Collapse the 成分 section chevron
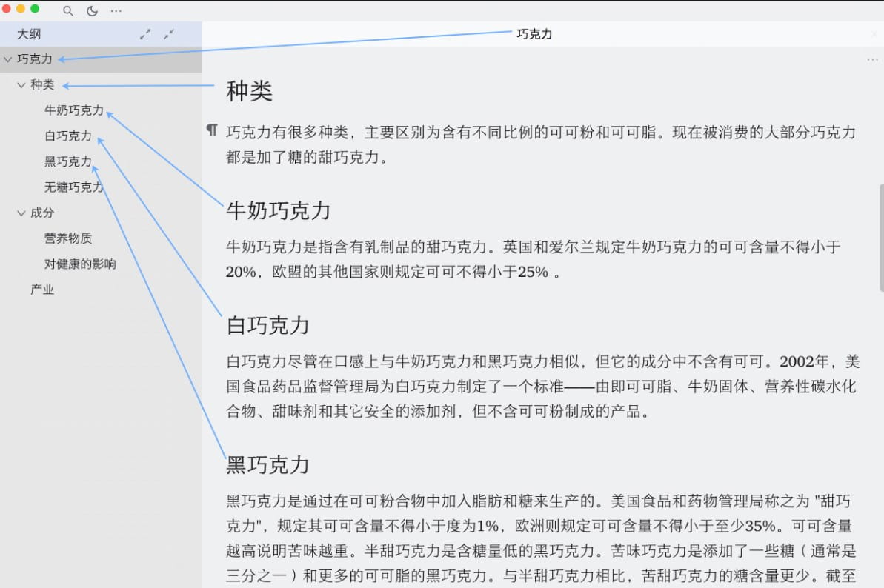Image resolution: width=884 pixels, height=588 pixels. click(21, 213)
